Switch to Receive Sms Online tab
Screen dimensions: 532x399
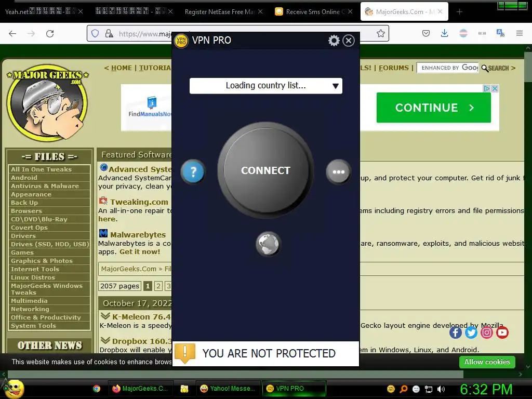(314, 12)
